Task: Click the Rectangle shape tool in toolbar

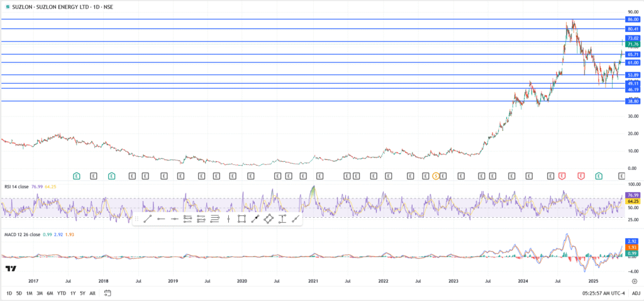Action: tap(241, 219)
